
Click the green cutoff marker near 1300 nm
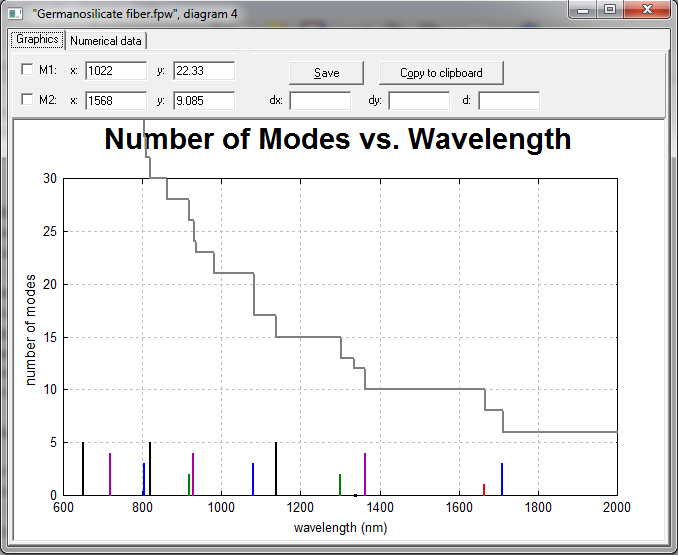coord(340,485)
